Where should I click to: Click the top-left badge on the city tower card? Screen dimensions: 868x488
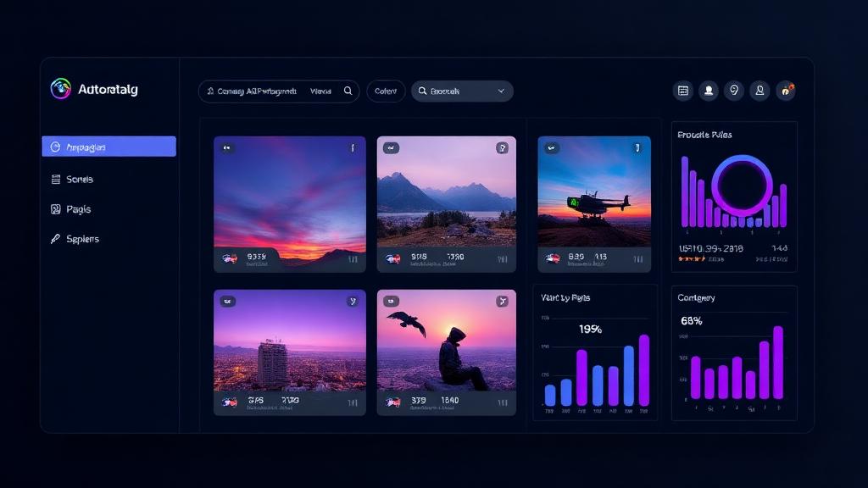[x=228, y=302]
